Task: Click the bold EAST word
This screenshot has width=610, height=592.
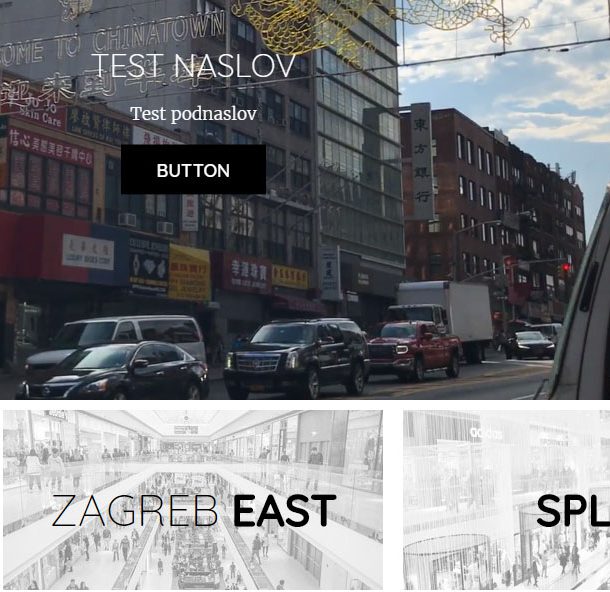Action: click(x=284, y=511)
